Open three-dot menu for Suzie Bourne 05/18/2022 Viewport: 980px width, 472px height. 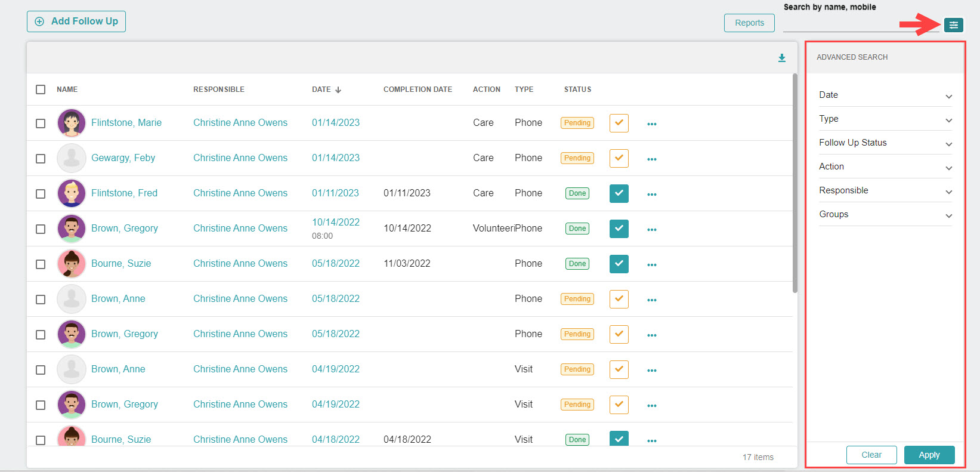[x=651, y=265]
